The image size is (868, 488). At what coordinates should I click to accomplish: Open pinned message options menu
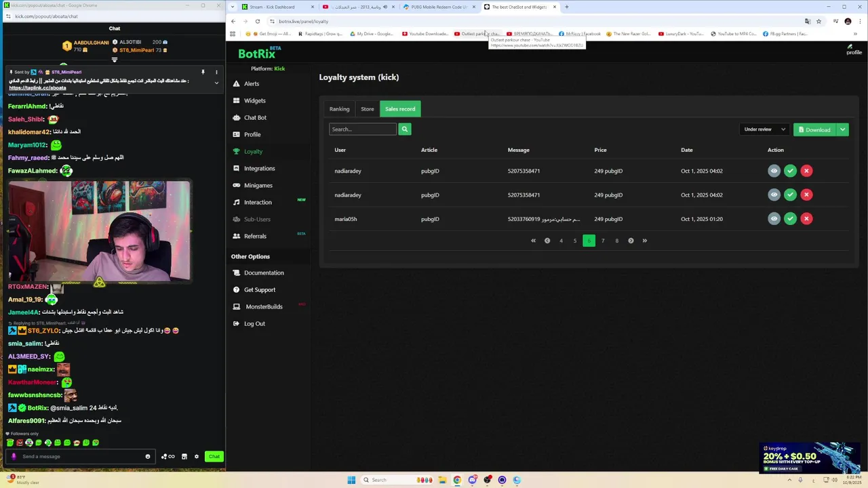(x=216, y=72)
